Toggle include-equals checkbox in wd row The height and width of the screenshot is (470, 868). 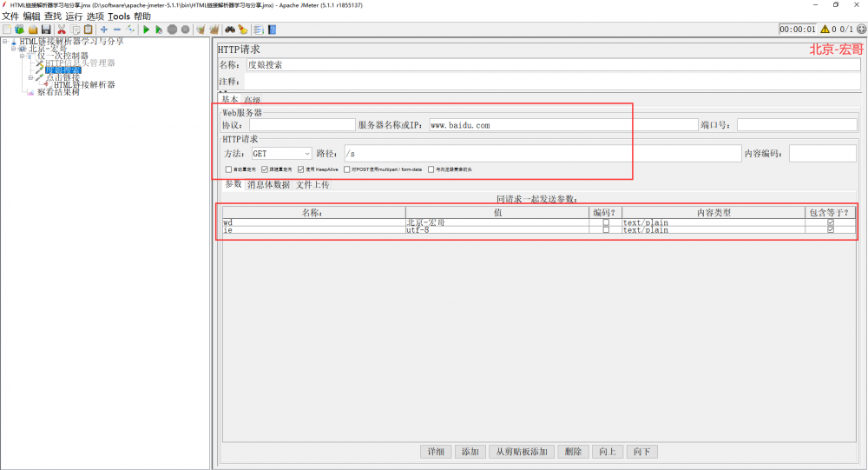coord(831,222)
